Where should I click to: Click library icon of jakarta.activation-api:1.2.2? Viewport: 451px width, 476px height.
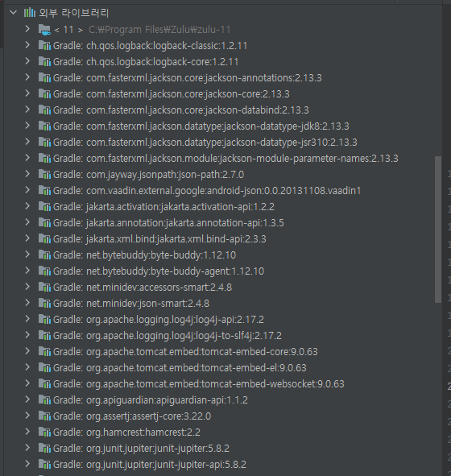[44, 206]
